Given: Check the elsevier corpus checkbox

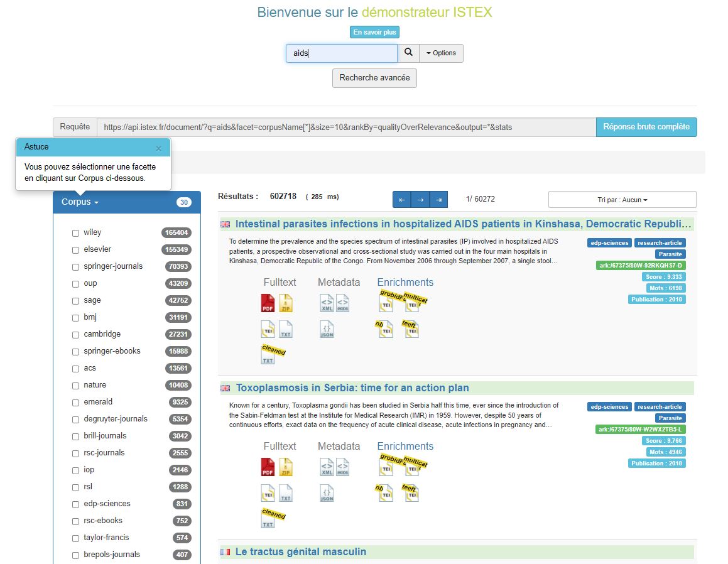Looking at the screenshot, I should 75,250.
